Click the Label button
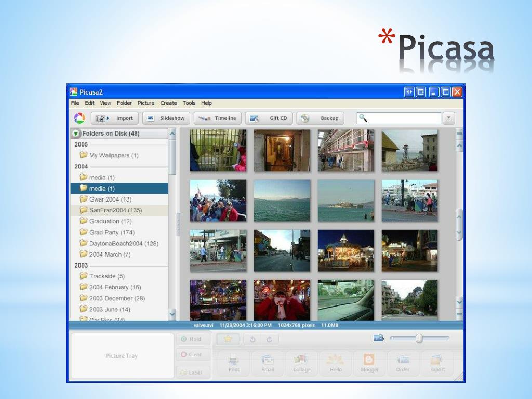The width and height of the screenshot is (532, 399). [x=193, y=373]
